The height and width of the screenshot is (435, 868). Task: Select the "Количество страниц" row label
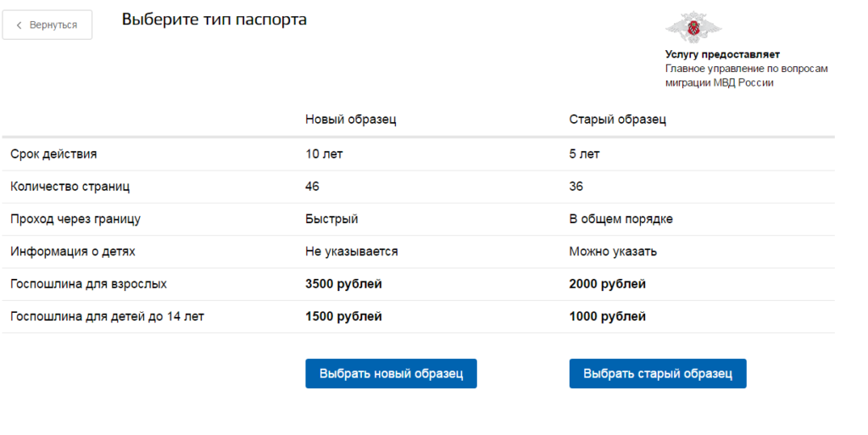[x=70, y=187]
